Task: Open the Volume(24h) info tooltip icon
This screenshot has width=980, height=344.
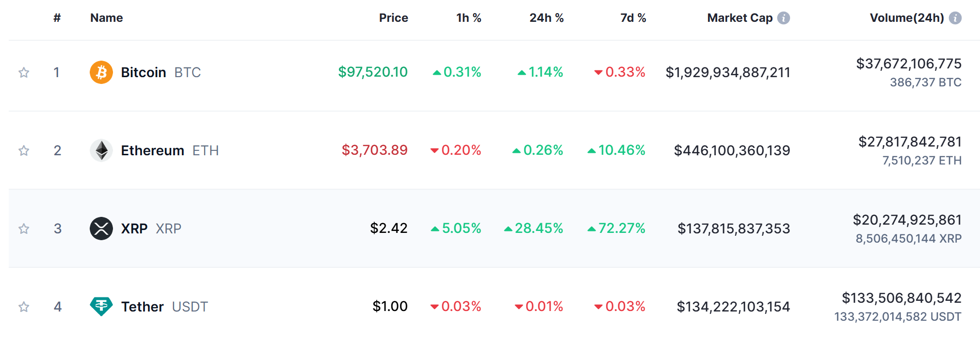Action: click(955, 17)
